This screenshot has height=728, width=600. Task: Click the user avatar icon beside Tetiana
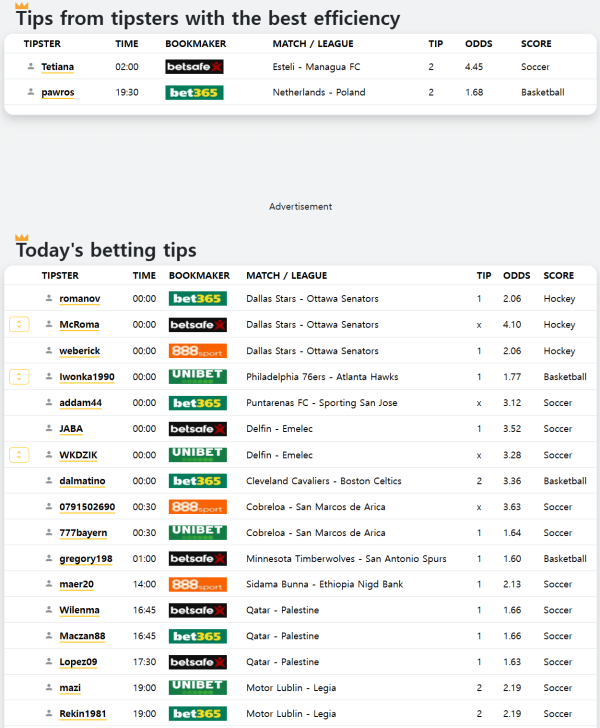click(31, 66)
